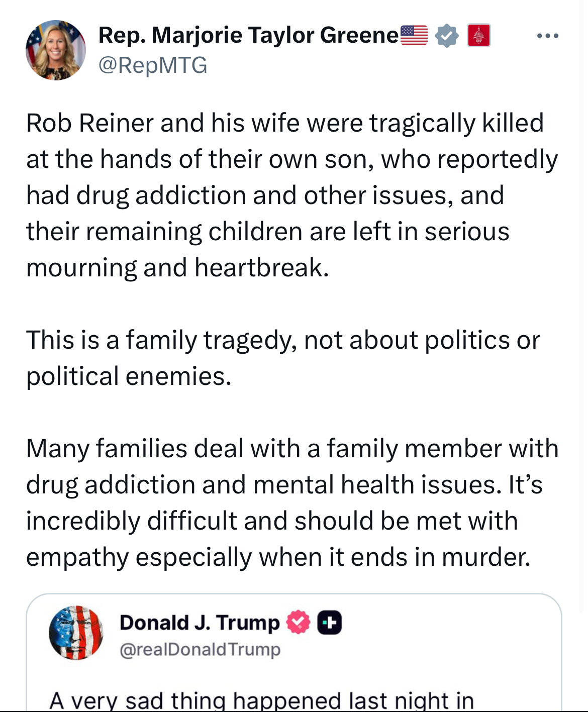Open the three-dot more options menu
Image resolution: width=588 pixels, height=712 pixels.
pyautogui.click(x=547, y=36)
